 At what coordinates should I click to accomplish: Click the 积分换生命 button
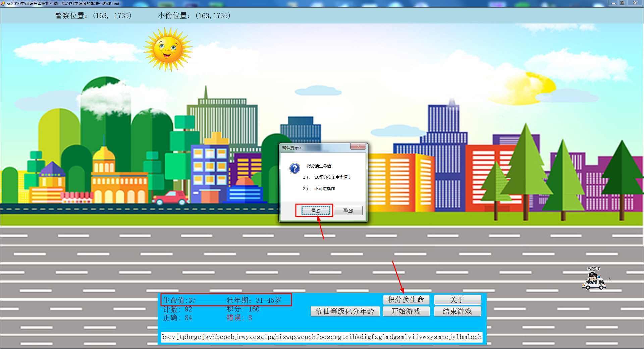coord(406,300)
